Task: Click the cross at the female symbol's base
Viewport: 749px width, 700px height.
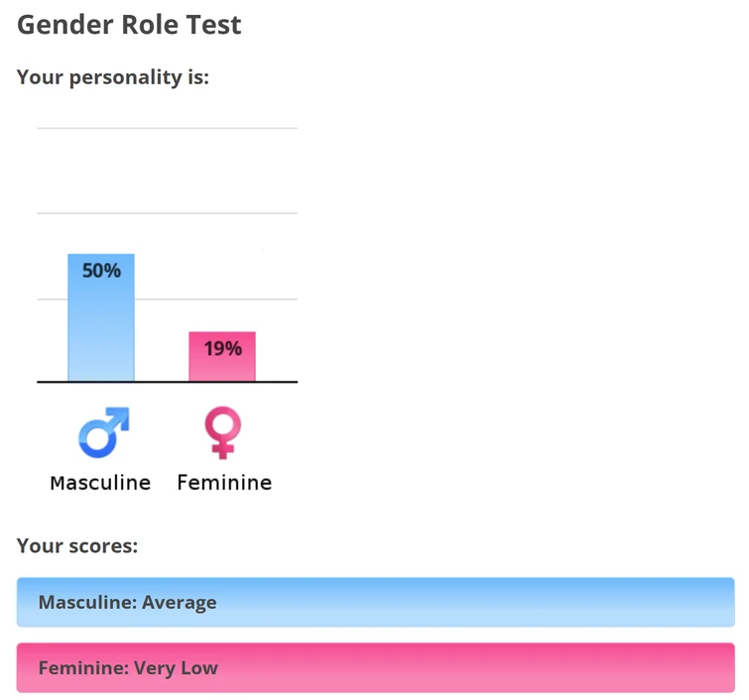Action: coord(224,450)
